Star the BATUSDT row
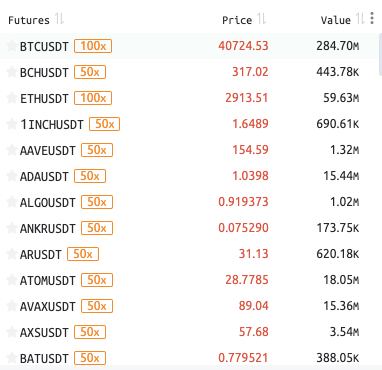The height and width of the screenshot is (370, 382). (x=12, y=358)
